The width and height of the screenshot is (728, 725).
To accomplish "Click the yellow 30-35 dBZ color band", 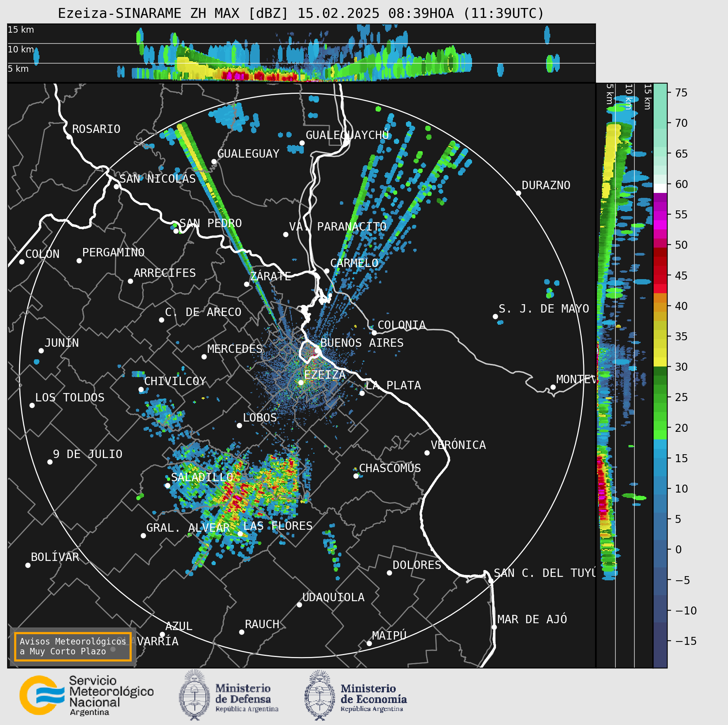I will point(660,351).
